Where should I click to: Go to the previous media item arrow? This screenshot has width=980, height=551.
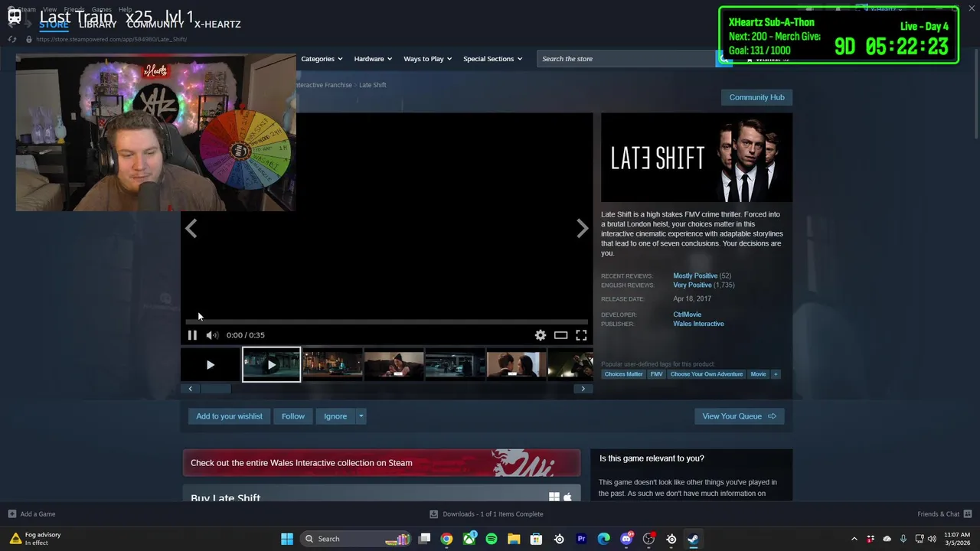coord(191,228)
